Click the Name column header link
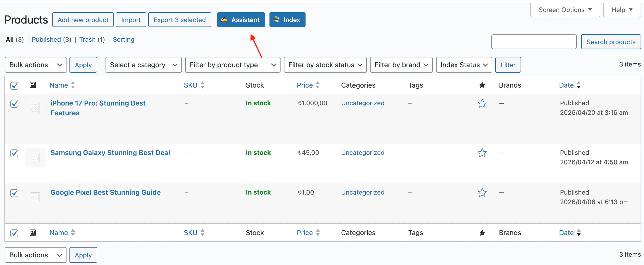644x265 pixels. tap(58, 85)
